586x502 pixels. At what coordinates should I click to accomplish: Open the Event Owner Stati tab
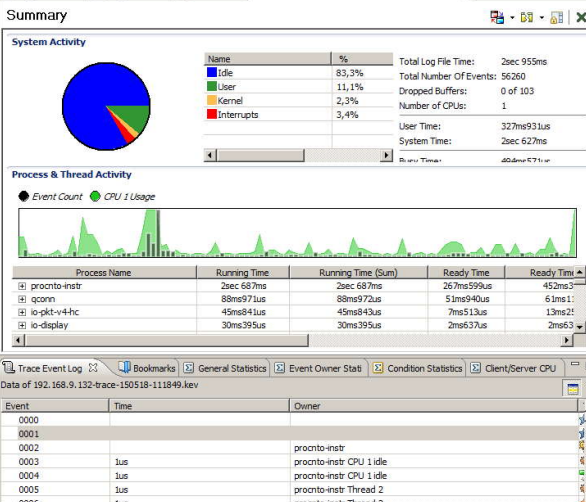click(x=318, y=369)
